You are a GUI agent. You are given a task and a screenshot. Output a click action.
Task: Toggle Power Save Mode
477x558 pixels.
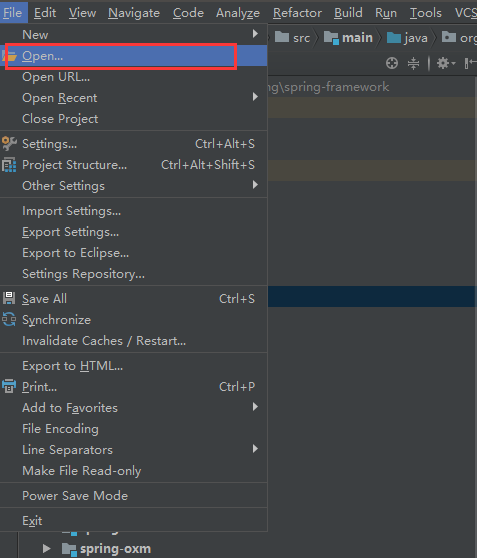(x=133, y=496)
